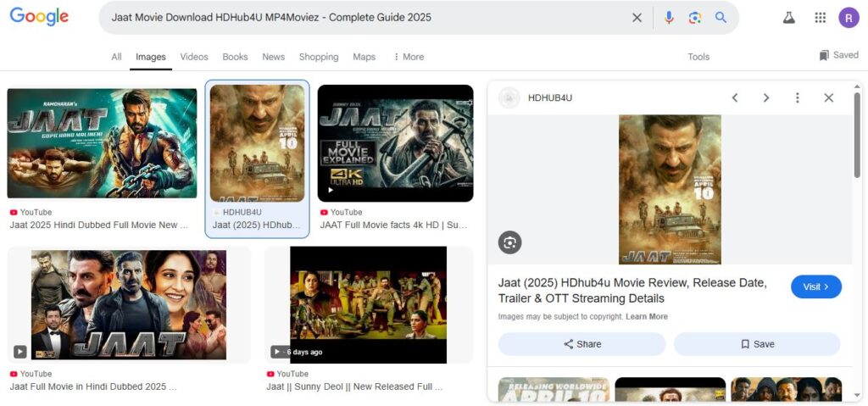The image size is (868, 406).
Task: Submit search with the magnifier icon
Action: point(721,18)
